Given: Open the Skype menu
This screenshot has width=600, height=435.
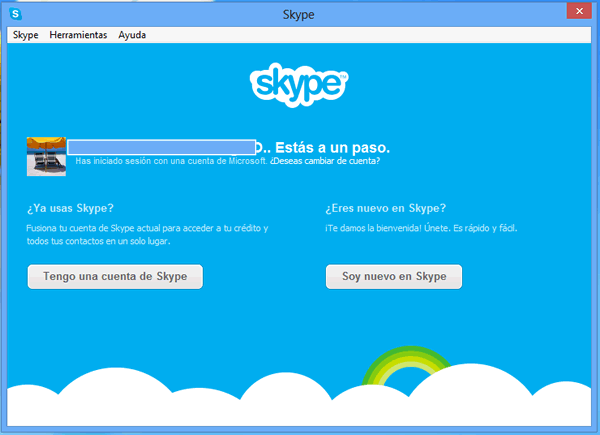Looking at the screenshot, I should pos(26,35).
